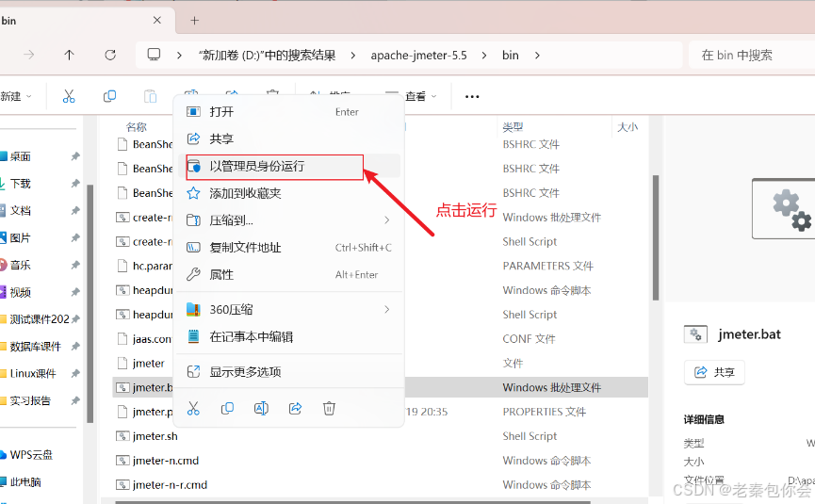Screen dimensions: 815x504
Task: Click the 类型 column header
Action: [513, 127]
